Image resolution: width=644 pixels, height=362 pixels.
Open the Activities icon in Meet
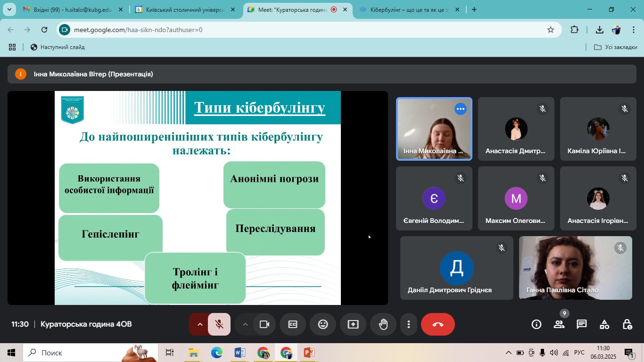[x=604, y=324]
